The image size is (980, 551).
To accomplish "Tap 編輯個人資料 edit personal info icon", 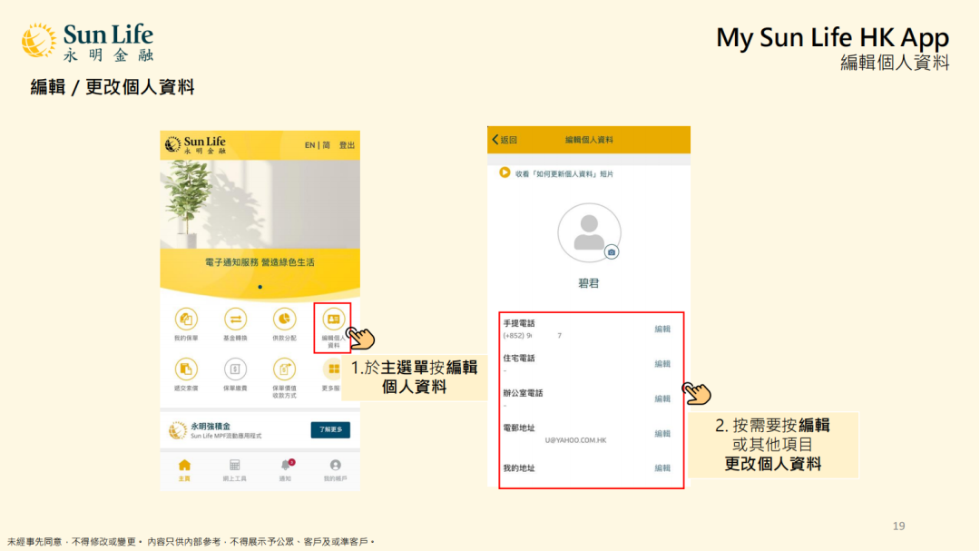I will pyautogui.click(x=333, y=320).
